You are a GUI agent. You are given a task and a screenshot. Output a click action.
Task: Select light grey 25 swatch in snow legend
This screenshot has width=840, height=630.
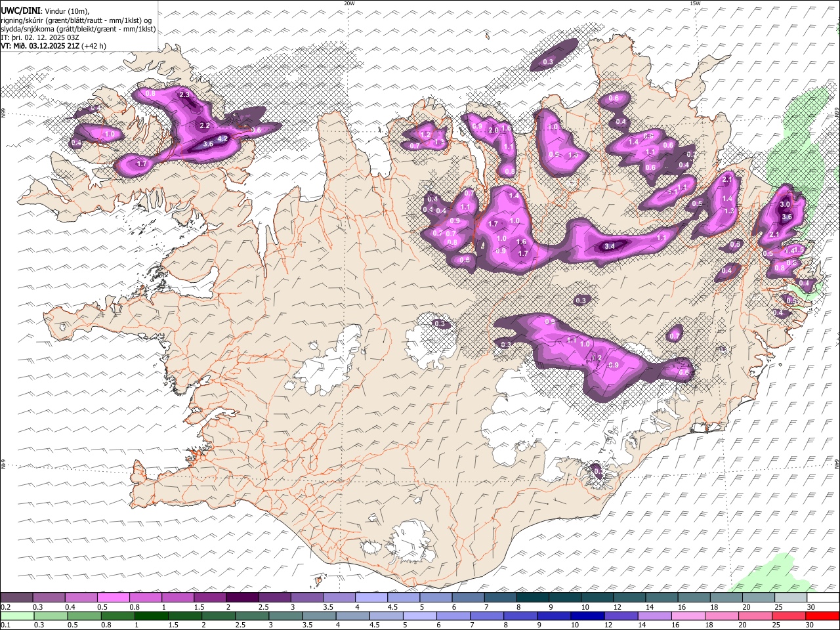(x=789, y=598)
